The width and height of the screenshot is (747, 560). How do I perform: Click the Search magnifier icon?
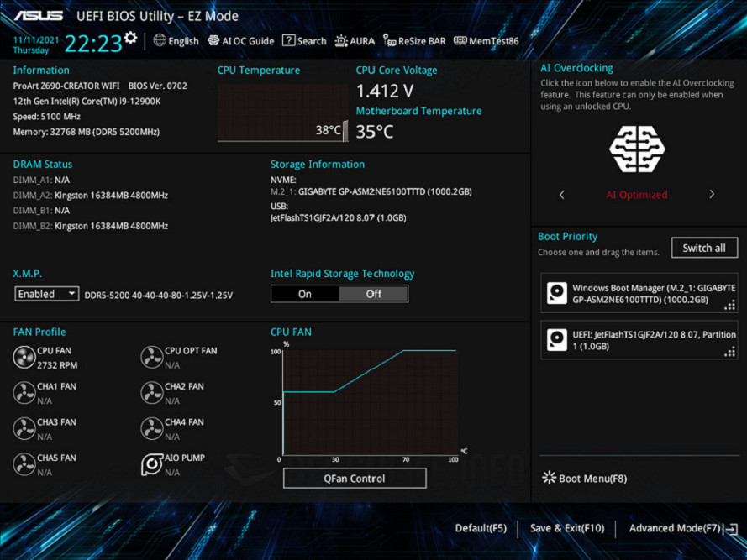[x=289, y=40]
